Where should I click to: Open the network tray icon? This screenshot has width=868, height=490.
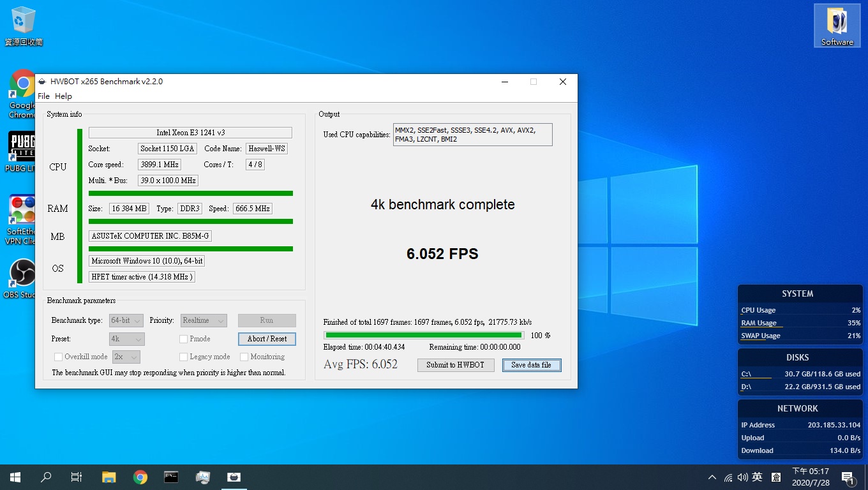pos(728,477)
